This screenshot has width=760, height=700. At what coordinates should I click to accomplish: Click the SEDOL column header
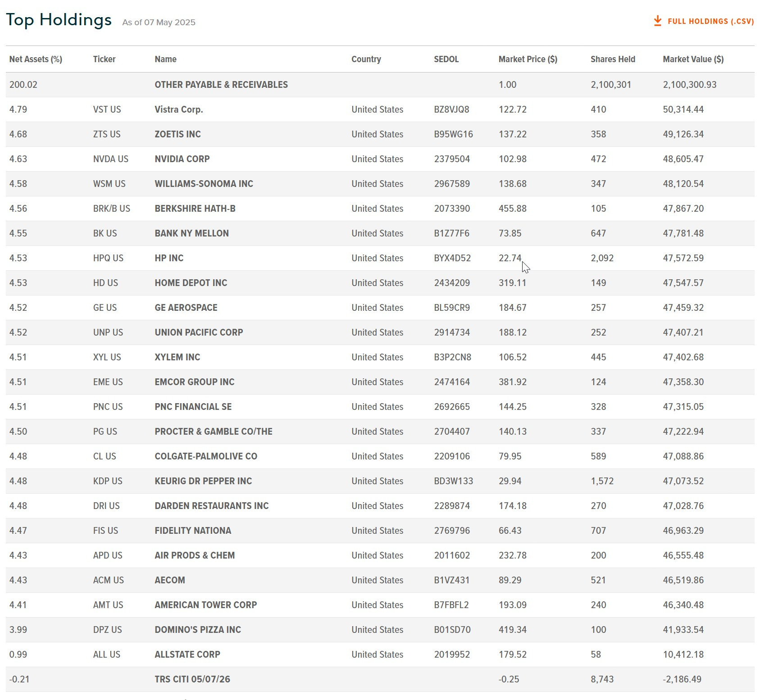tap(446, 59)
